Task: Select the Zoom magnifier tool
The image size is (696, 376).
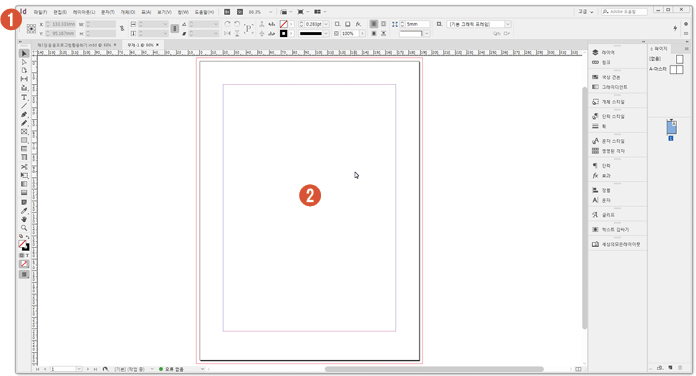Action: coord(24,228)
